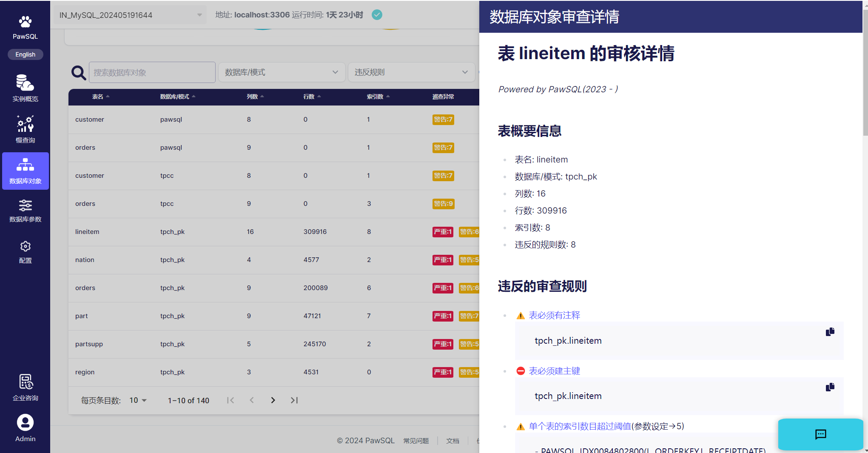Go to the next results page

pyautogui.click(x=273, y=400)
